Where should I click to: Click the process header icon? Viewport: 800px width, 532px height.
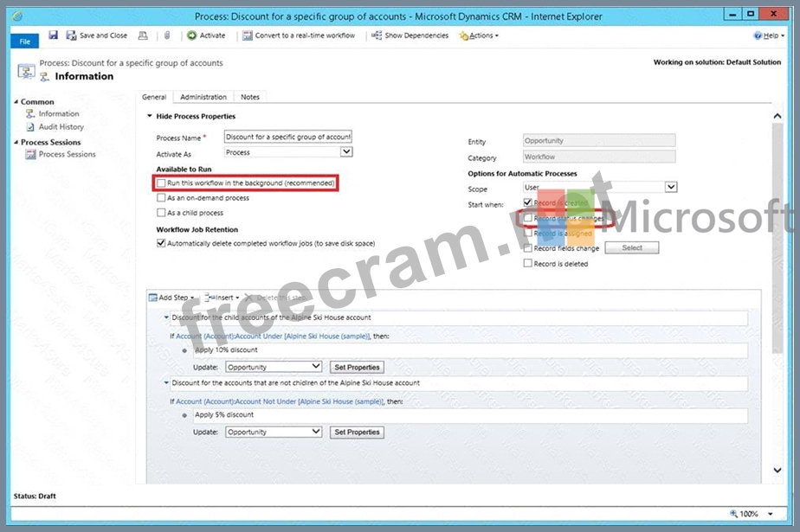pos(26,71)
